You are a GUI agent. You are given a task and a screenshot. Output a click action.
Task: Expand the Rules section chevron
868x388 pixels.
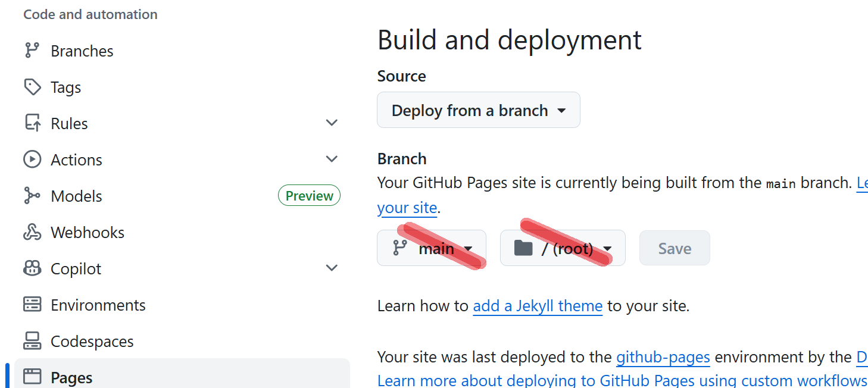pos(332,123)
